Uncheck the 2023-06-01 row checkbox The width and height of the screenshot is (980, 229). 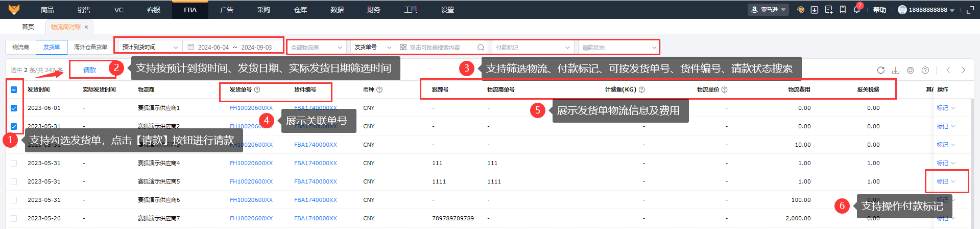[x=14, y=108]
